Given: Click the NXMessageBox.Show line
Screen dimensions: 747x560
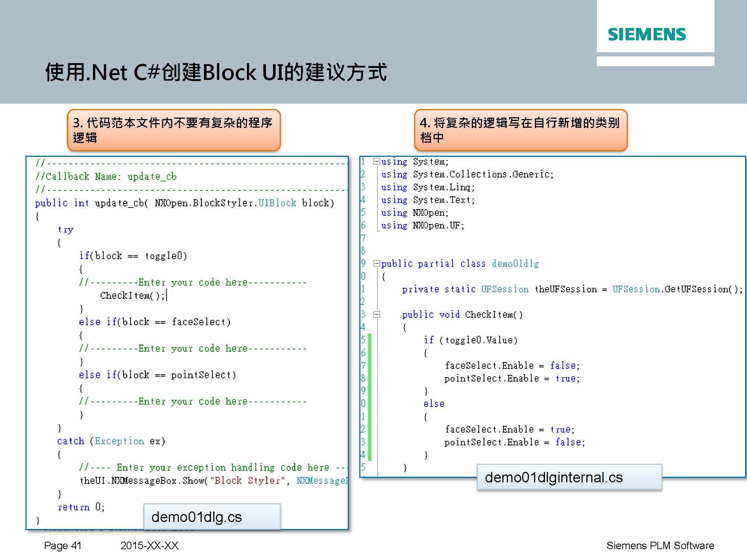Looking at the screenshot, I should (x=214, y=480).
